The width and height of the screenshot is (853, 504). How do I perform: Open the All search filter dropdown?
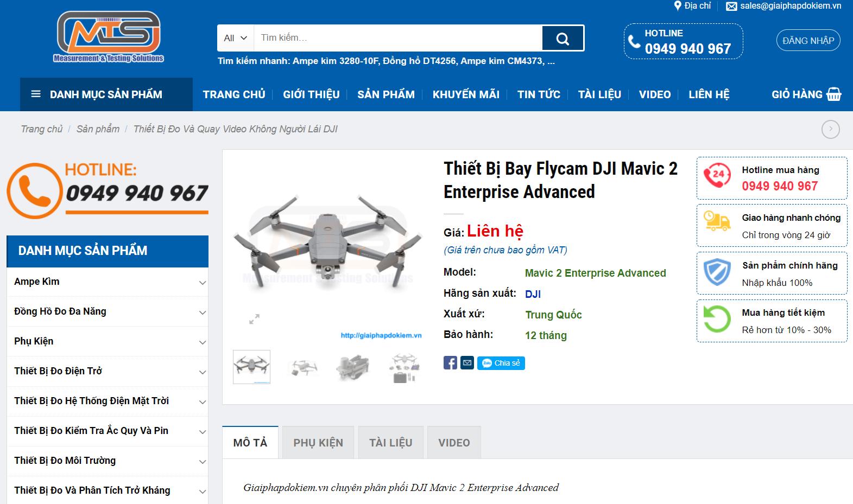pos(233,38)
